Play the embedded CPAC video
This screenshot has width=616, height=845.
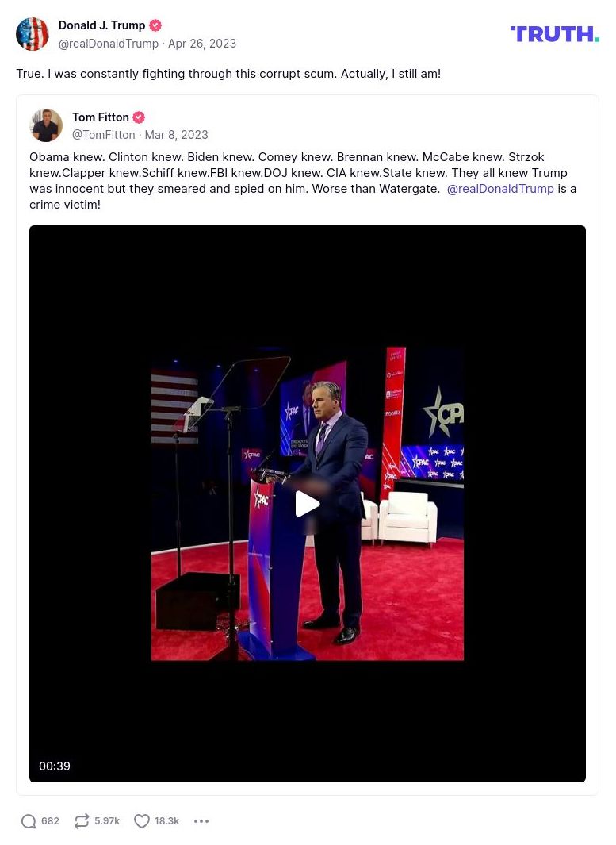(x=308, y=505)
